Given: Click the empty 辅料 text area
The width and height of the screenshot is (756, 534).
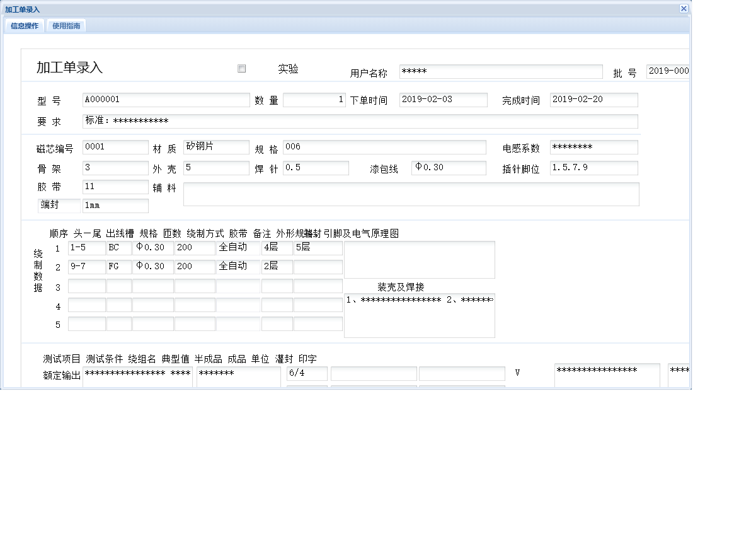Looking at the screenshot, I should click(411, 194).
